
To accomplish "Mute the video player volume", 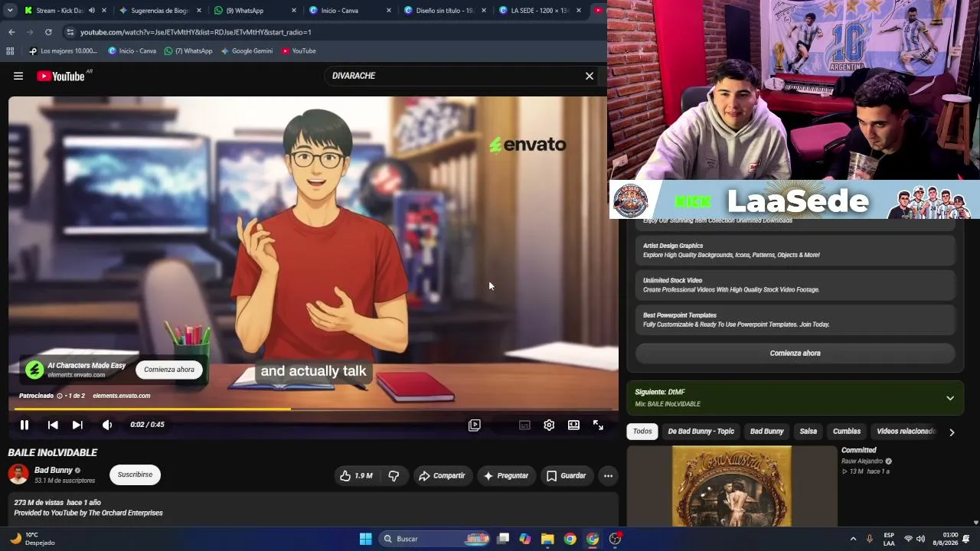I will pyautogui.click(x=107, y=425).
